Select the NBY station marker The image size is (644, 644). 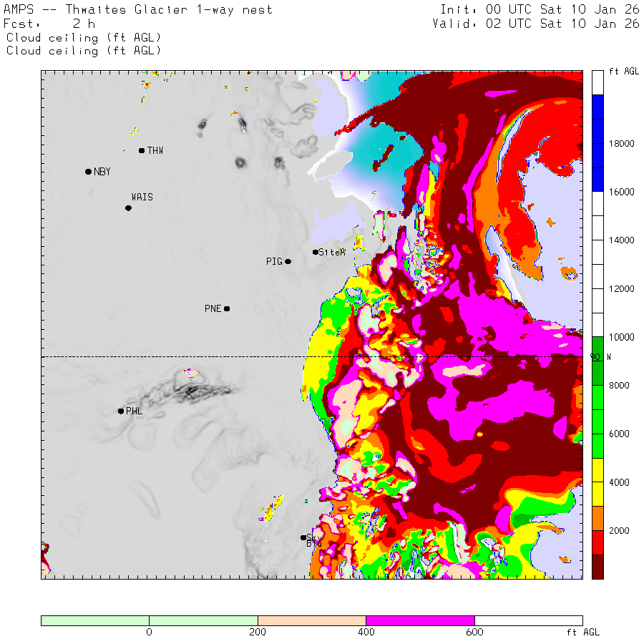tap(88, 172)
